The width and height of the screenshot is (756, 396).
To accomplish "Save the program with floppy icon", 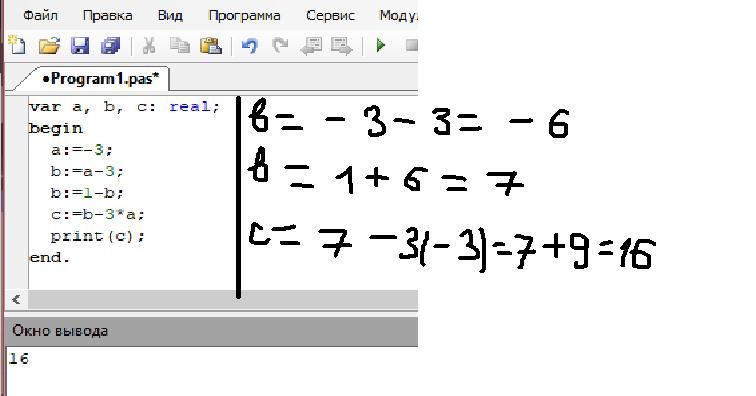I will [x=80, y=46].
